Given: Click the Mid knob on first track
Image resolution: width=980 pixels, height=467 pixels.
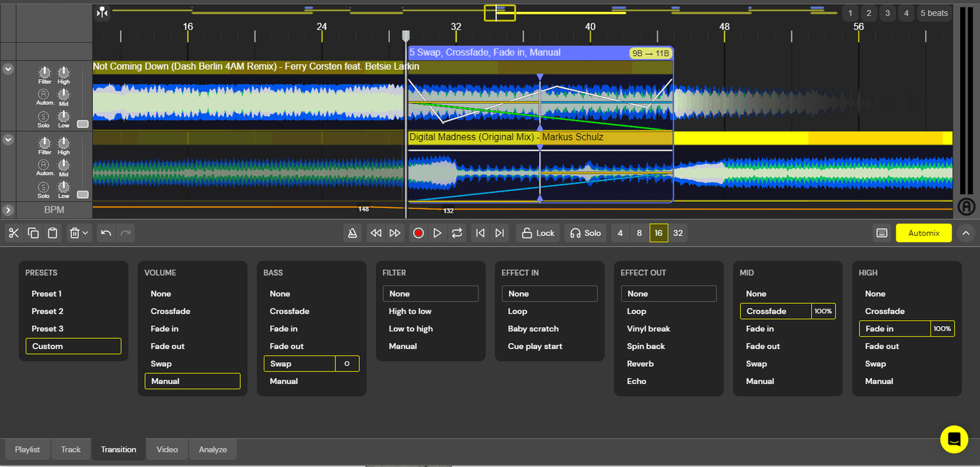Looking at the screenshot, I should [x=63, y=94].
